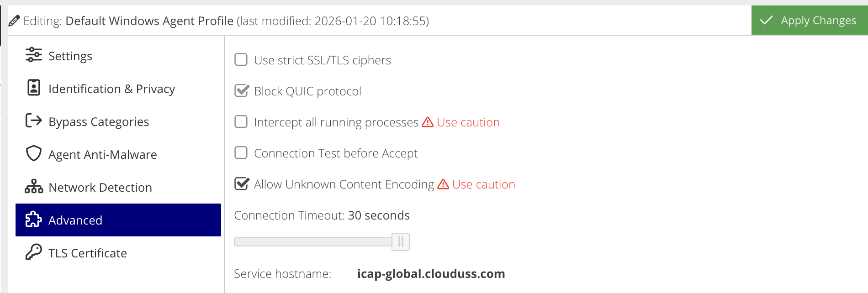Click the warning icon next to Intercept processes
This screenshot has height=293, width=868.
(428, 122)
